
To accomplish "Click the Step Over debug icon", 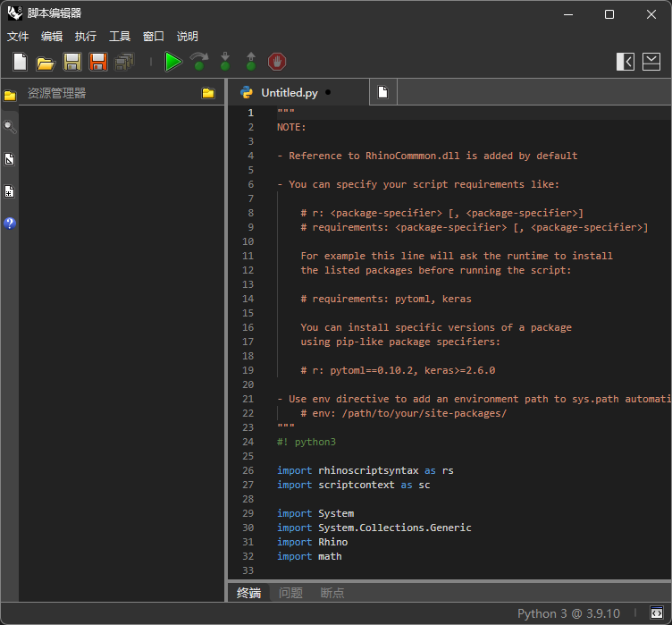I will 199,62.
